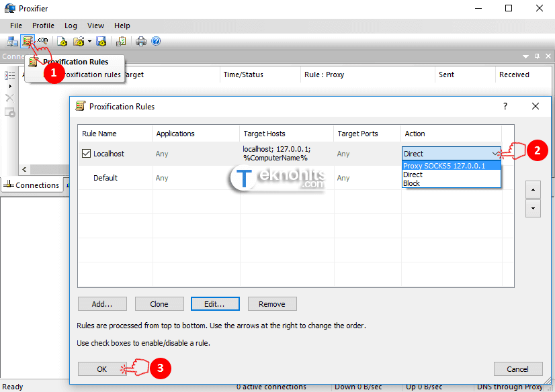Click the Add... button
Viewport: 555px width, 392px height.
102,304
